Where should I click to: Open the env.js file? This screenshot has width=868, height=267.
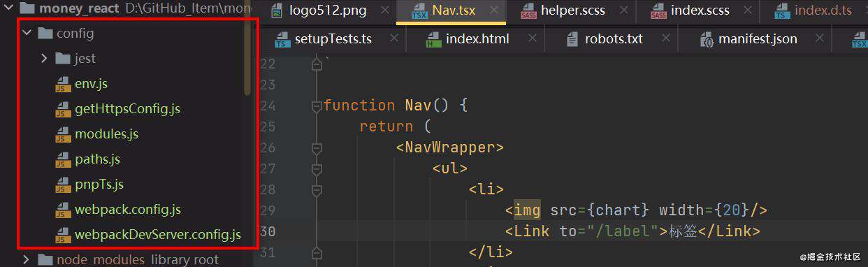coord(91,83)
